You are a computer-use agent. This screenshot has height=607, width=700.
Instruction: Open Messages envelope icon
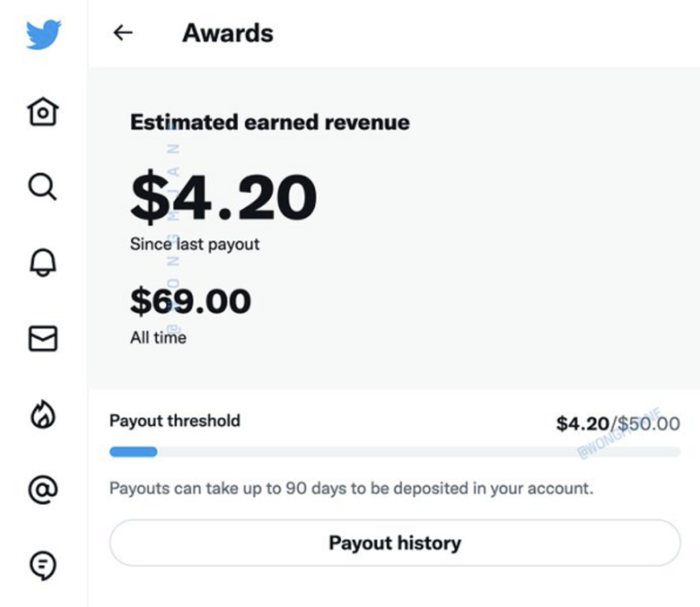click(x=43, y=338)
